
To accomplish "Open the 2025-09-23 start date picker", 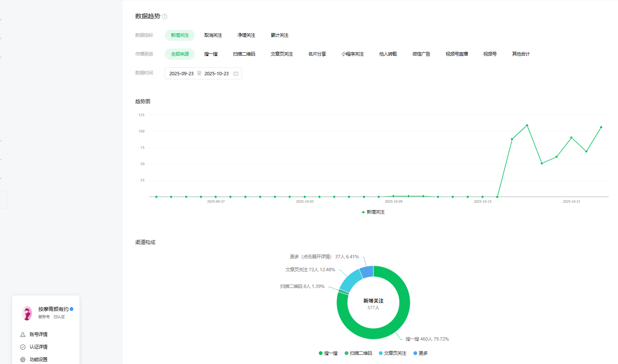I will pos(181,74).
